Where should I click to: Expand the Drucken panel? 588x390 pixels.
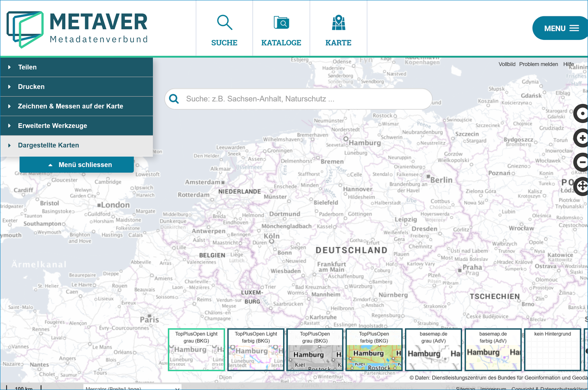point(76,87)
